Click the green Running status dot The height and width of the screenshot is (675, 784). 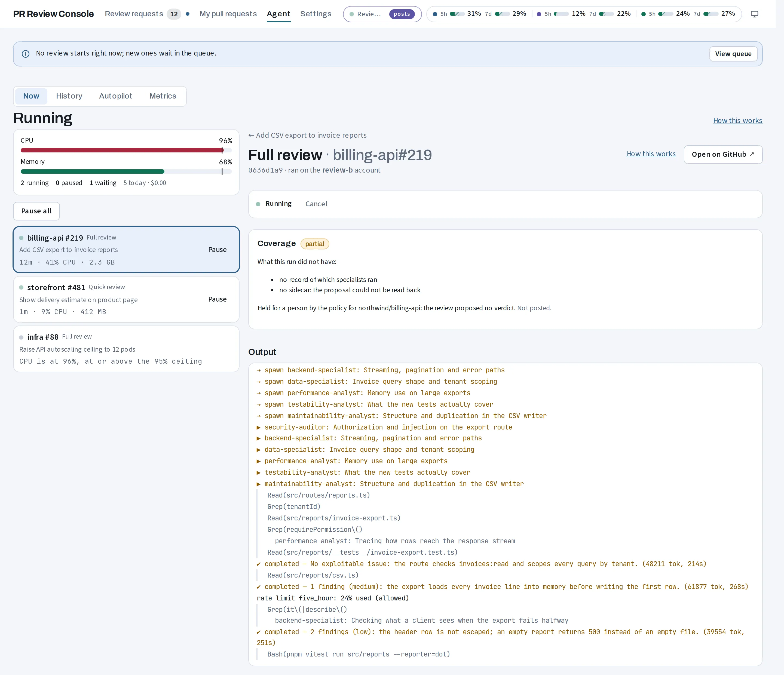[258, 204]
